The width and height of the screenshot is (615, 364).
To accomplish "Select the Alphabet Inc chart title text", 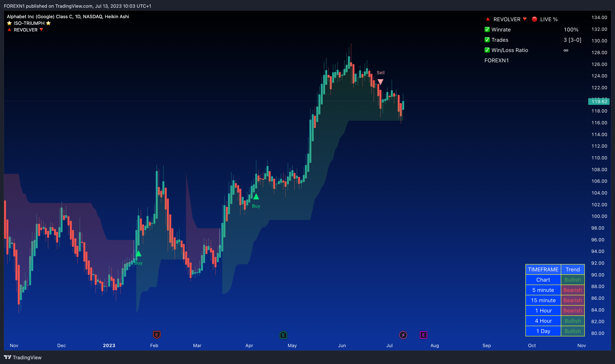I will [68, 16].
